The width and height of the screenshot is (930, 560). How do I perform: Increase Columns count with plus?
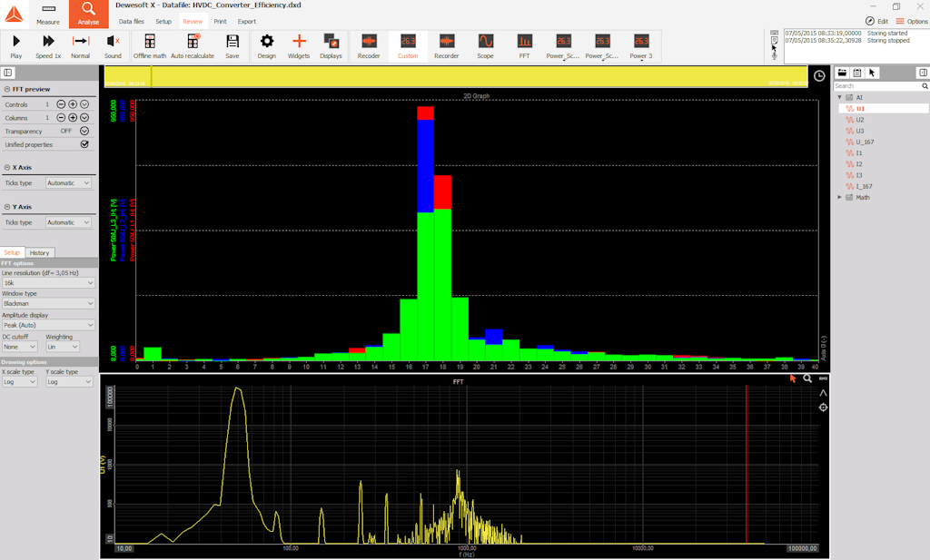(73, 117)
